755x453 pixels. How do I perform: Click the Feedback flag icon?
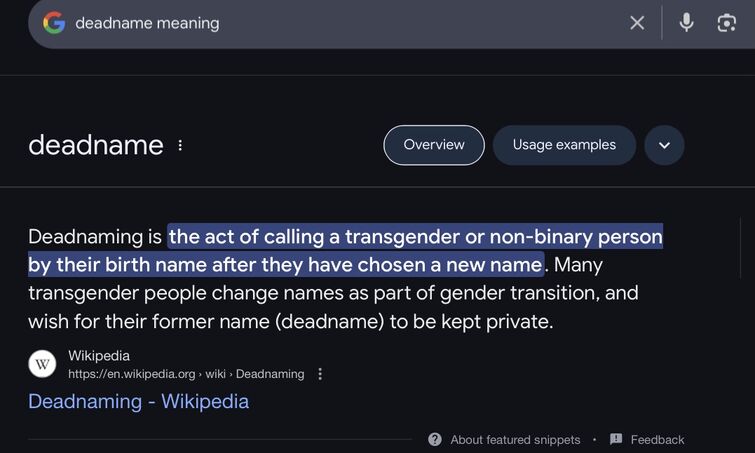(616, 439)
